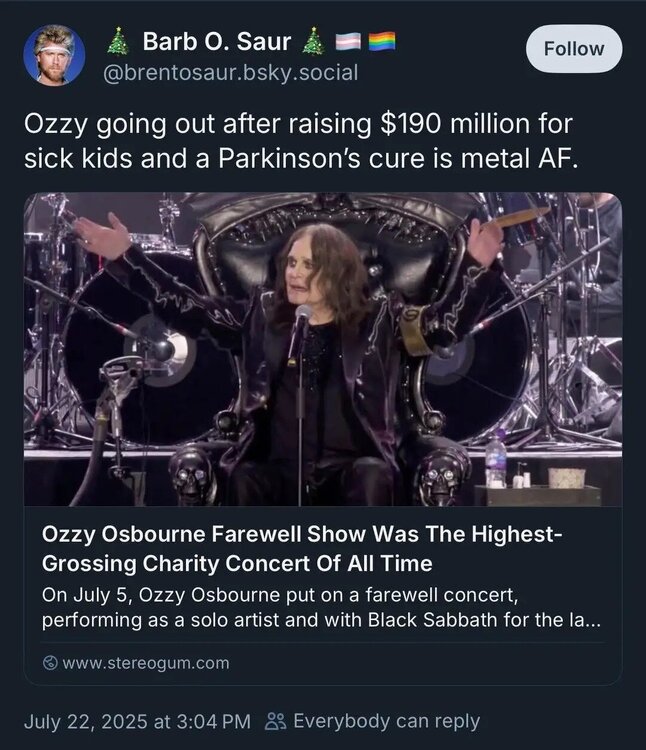The width and height of the screenshot is (646, 750).
Task: Click the rainbow pride flag emoji
Action: click(381, 42)
